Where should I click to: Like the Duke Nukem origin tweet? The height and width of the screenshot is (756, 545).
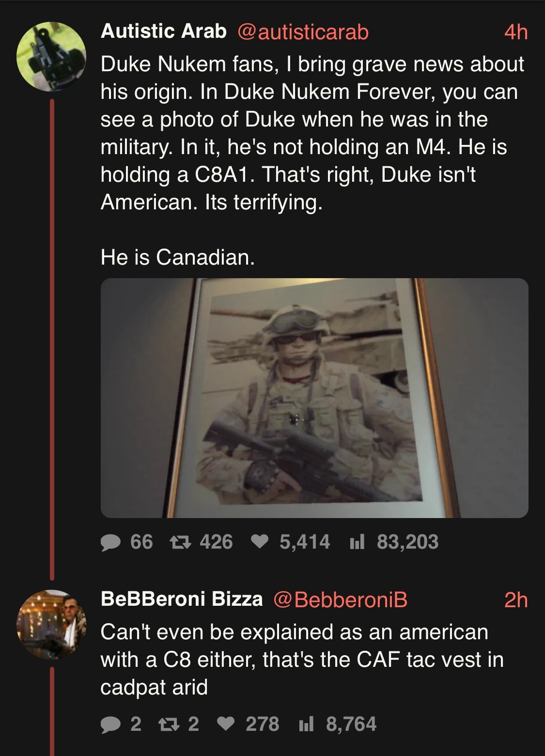261,542
